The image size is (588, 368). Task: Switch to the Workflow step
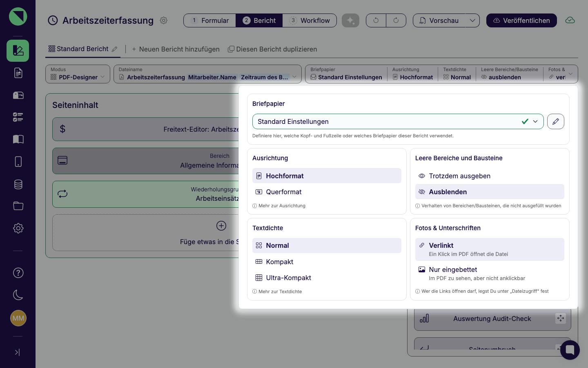click(310, 20)
